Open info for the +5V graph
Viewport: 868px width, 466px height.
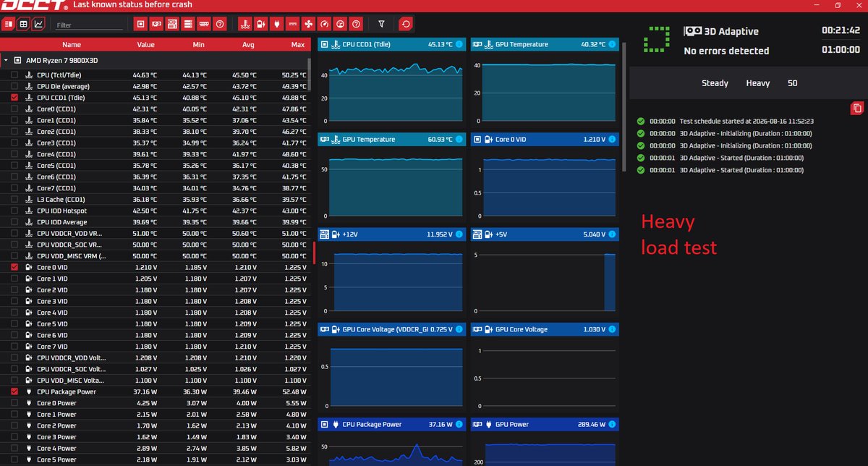click(x=612, y=234)
